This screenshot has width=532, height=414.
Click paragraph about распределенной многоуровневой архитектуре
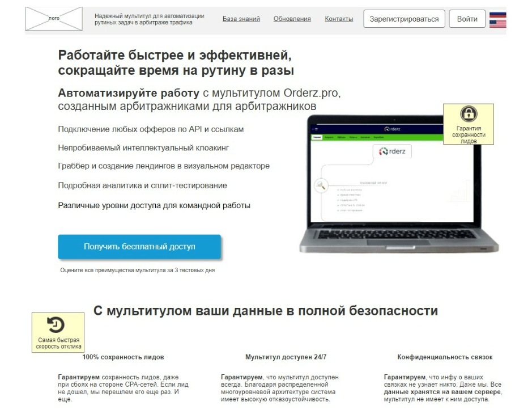pyautogui.click(x=279, y=388)
